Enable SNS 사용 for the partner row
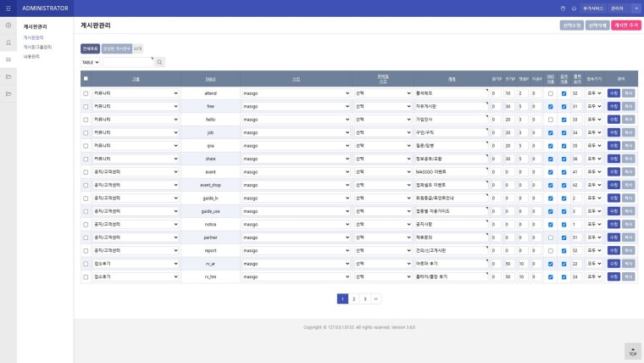The width and height of the screenshot is (644, 363). (550, 237)
